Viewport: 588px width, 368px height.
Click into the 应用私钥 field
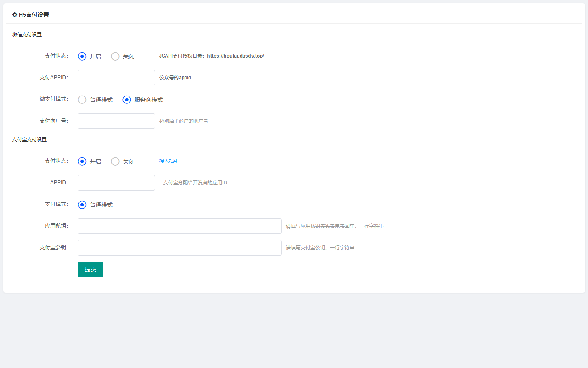180,226
